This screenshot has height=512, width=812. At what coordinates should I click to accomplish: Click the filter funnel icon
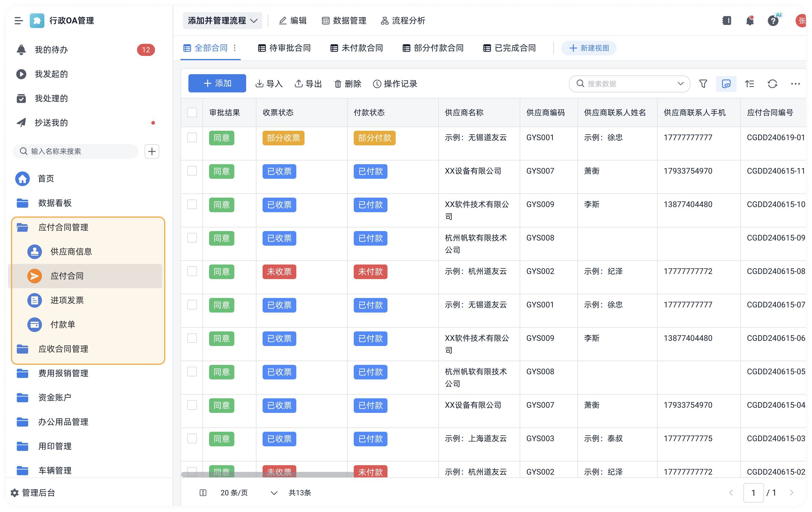[x=703, y=84]
